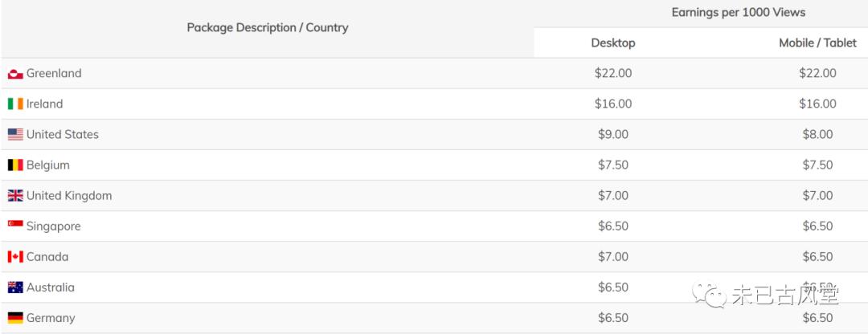Select the Desktop column header
The width and height of the screenshot is (868, 334).
click(613, 43)
